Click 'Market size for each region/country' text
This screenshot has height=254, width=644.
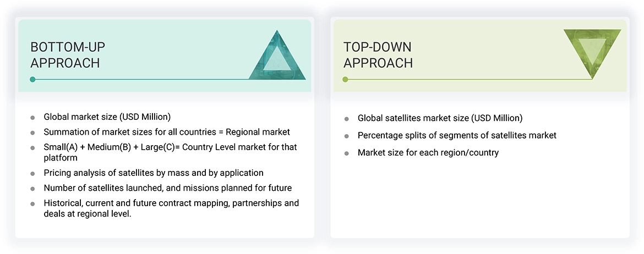428,152
